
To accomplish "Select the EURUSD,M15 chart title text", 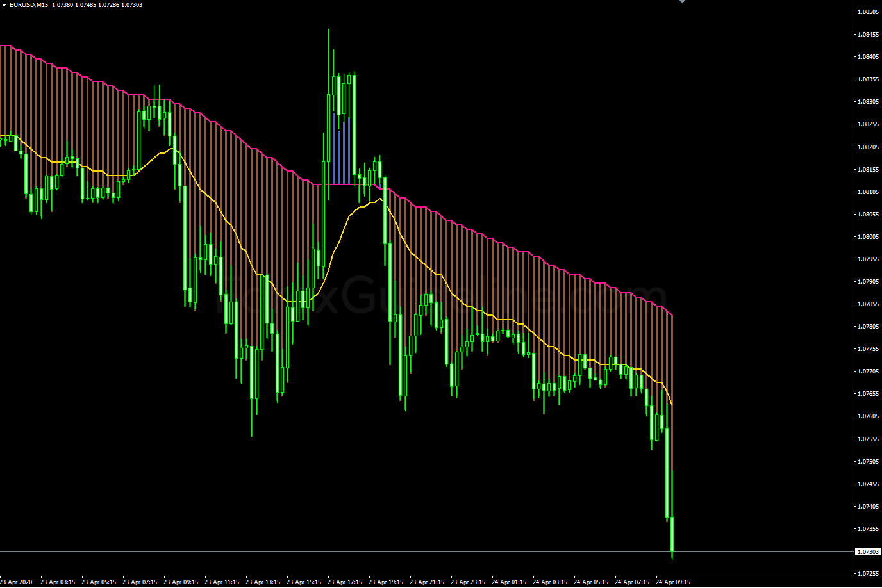I will pos(29,5).
